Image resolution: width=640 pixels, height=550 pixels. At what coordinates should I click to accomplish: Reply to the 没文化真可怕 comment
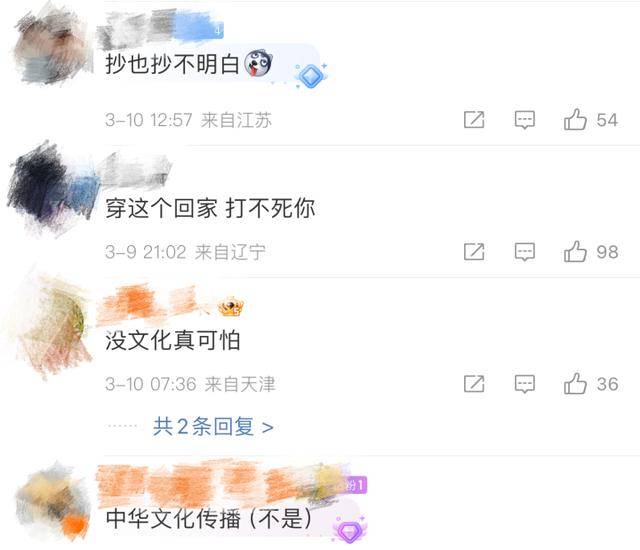tap(524, 384)
